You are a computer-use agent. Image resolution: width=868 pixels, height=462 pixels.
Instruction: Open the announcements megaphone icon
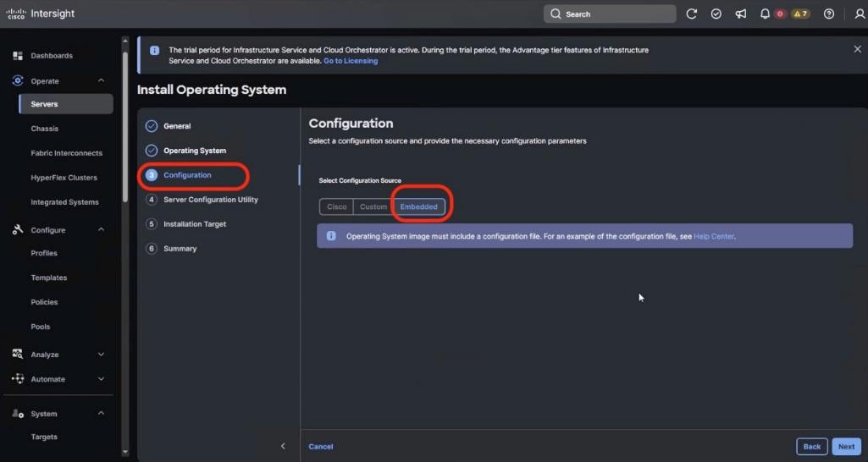741,14
